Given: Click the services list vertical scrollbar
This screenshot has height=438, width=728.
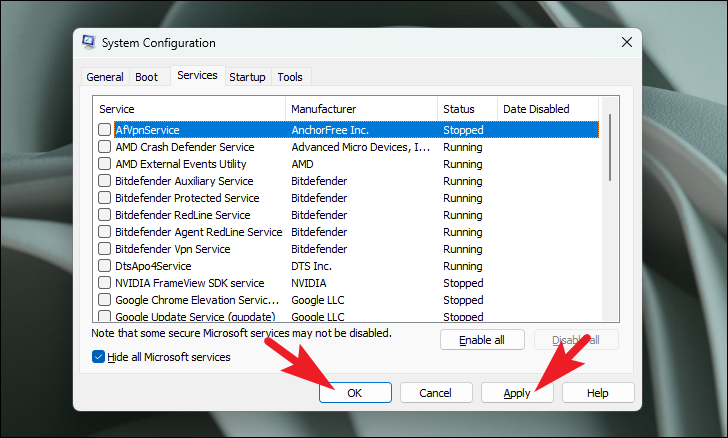Looking at the screenshot, I should pyautogui.click(x=610, y=208).
